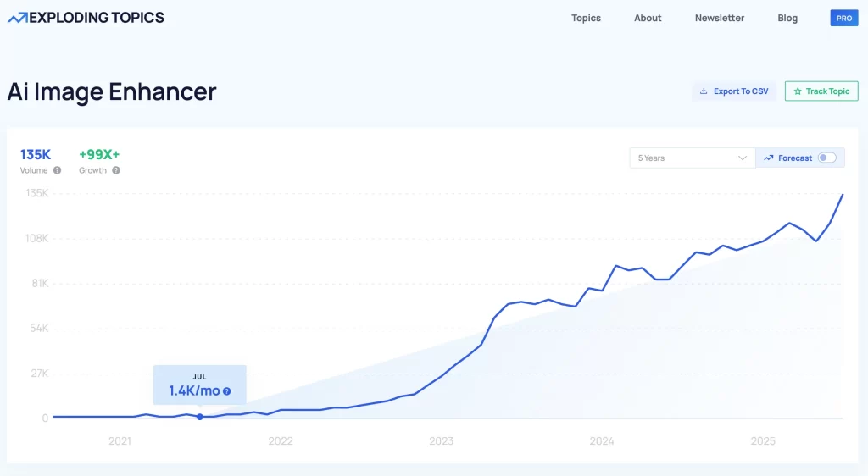Open the 5 Years timeframe dropdown
Screen dimensions: 868x476
click(x=692, y=158)
